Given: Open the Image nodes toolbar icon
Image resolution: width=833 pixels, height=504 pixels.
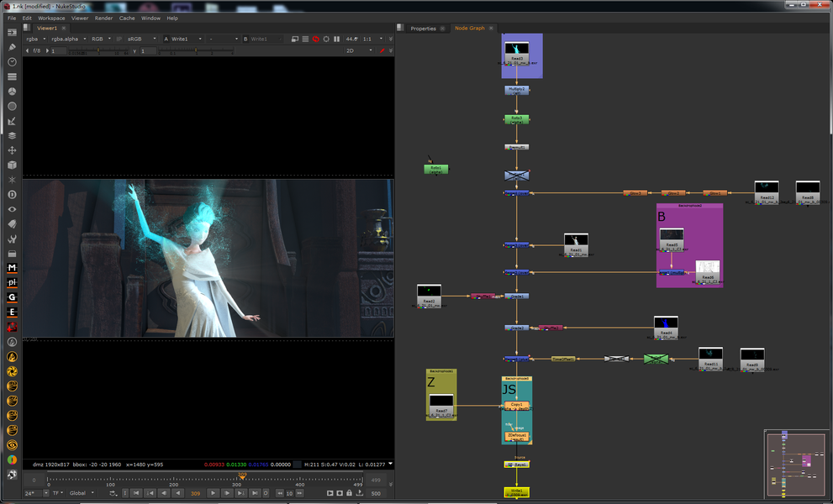Looking at the screenshot, I should [x=12, y=32].
